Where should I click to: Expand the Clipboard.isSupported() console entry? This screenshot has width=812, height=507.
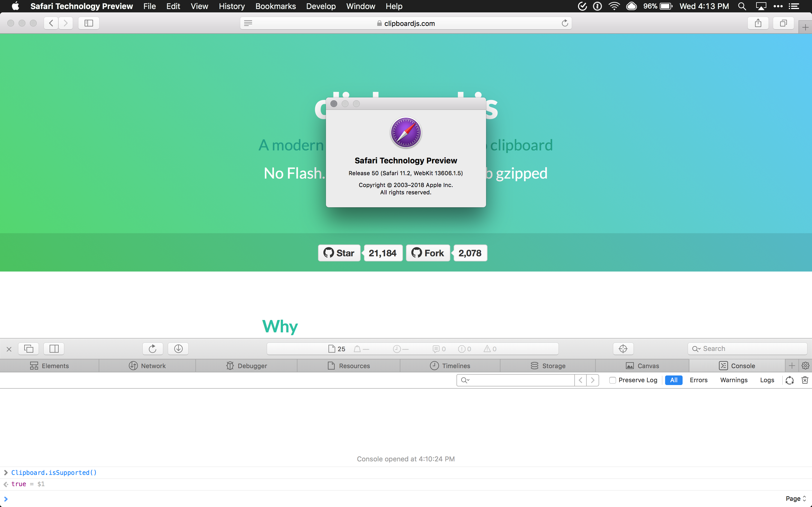6,472
